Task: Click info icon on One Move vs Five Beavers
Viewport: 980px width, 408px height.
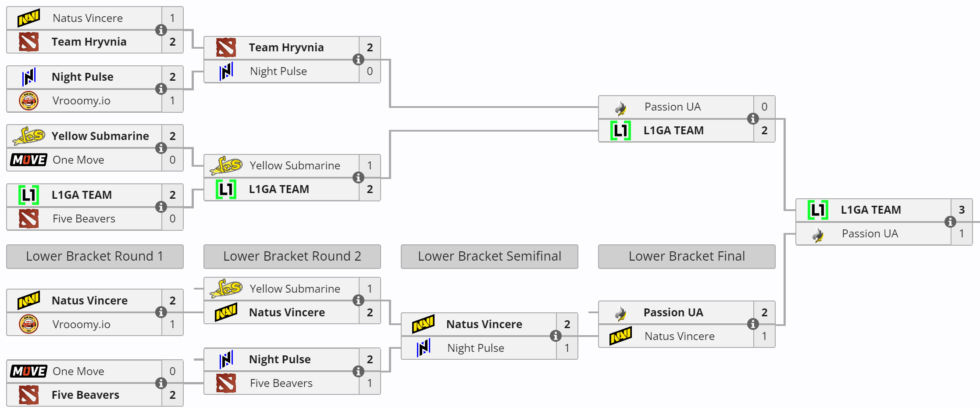Action: [x=161, y=383]
